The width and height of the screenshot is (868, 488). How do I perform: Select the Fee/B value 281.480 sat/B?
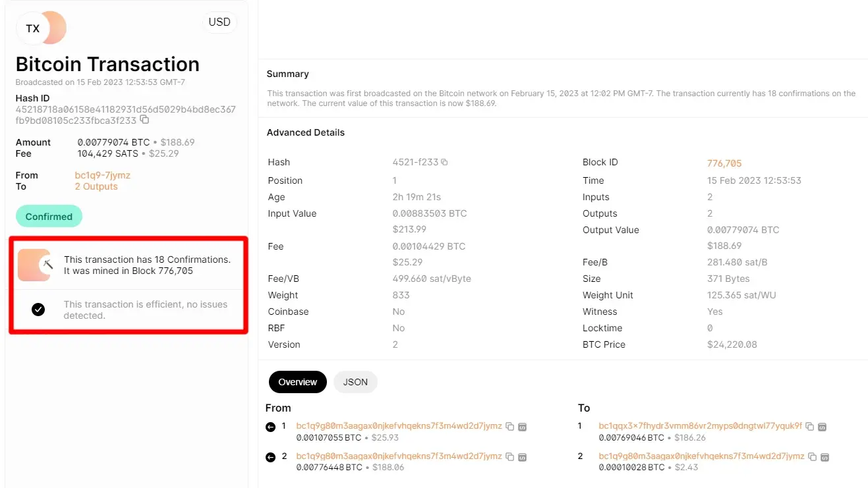tap(738, 262)
